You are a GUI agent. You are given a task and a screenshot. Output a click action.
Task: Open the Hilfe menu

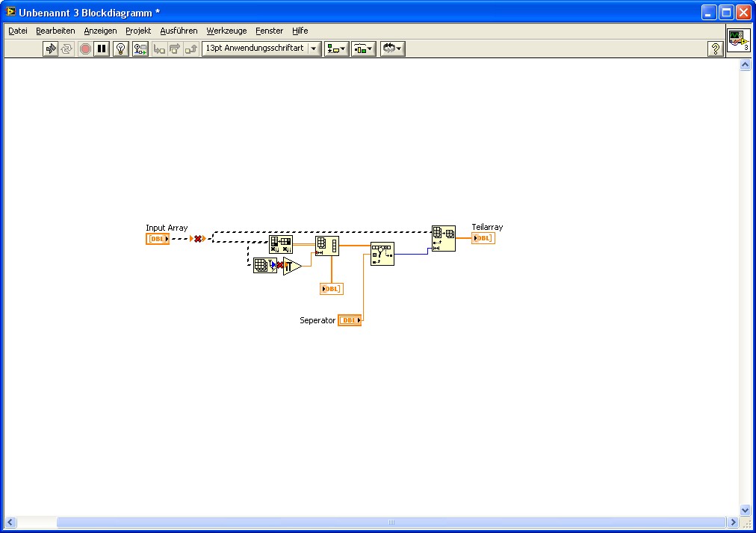[x=300, y=31]
